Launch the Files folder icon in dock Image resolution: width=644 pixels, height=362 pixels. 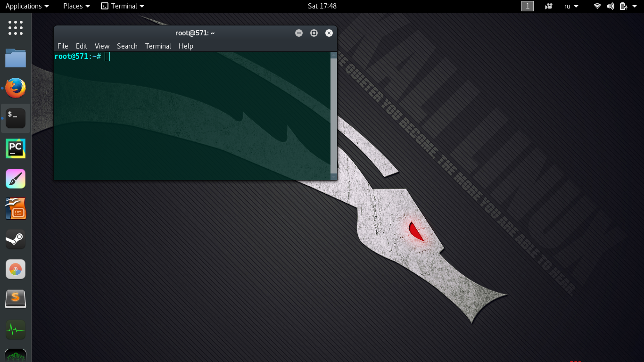pyautogui.click(x=16, y=58)
